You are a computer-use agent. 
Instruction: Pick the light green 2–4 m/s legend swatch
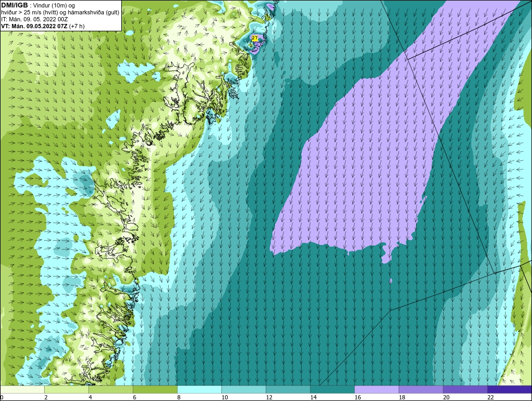click(x=66, y=389)
